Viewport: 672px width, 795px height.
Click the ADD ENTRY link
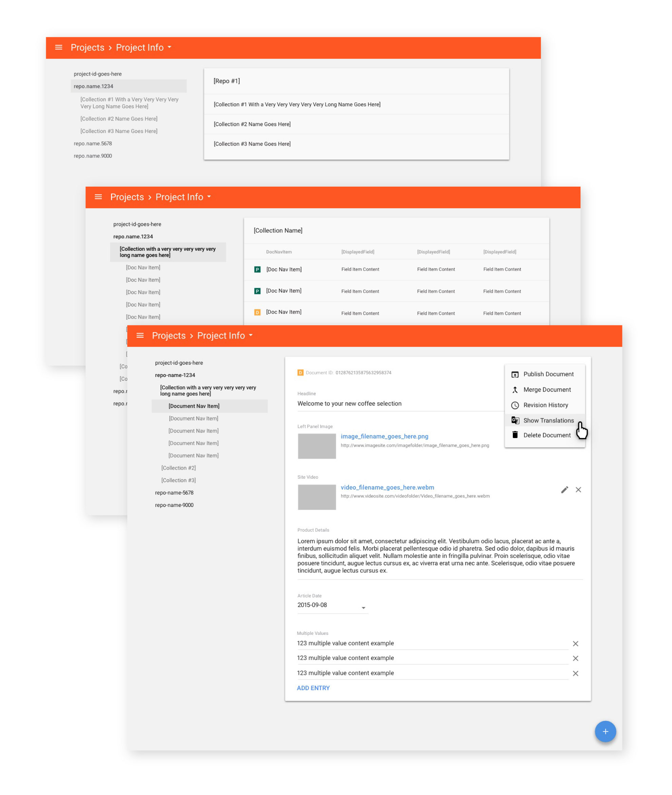click(x=313, y=688)
